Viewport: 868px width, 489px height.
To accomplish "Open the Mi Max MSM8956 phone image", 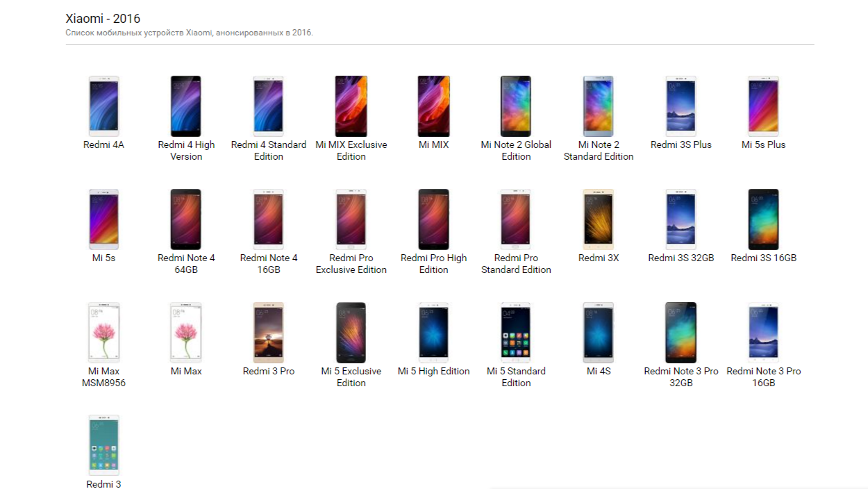I will pyautogui.click(x=103, y=333).
